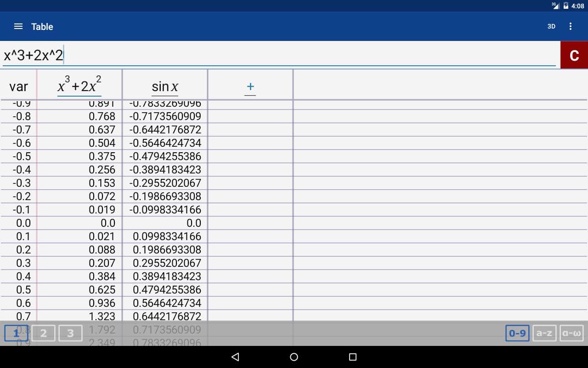
Task: Select keyboard page 2 tab
Action: coord(44,333)
